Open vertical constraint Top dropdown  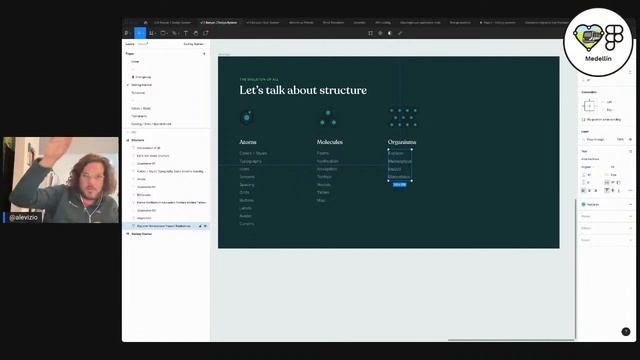coord(609,110)
